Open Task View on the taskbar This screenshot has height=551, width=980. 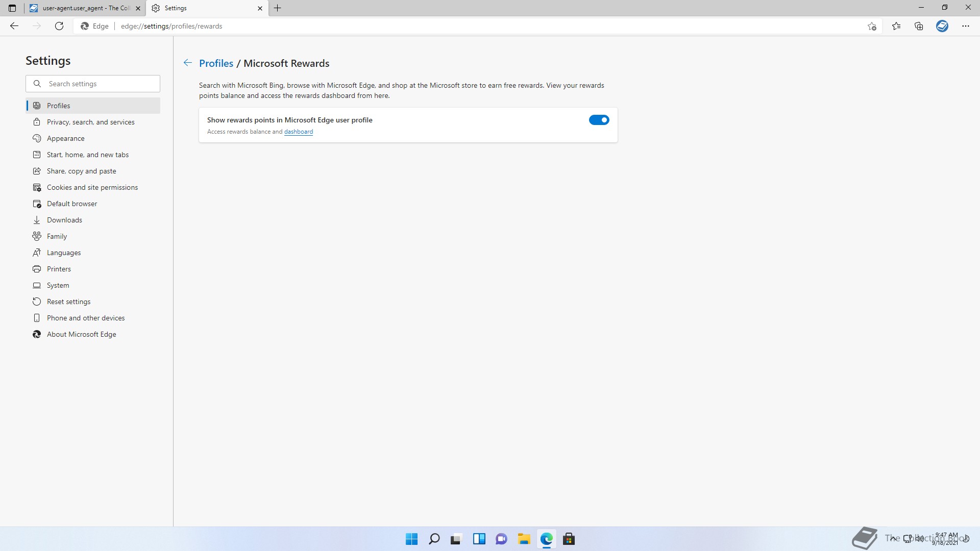456,539
